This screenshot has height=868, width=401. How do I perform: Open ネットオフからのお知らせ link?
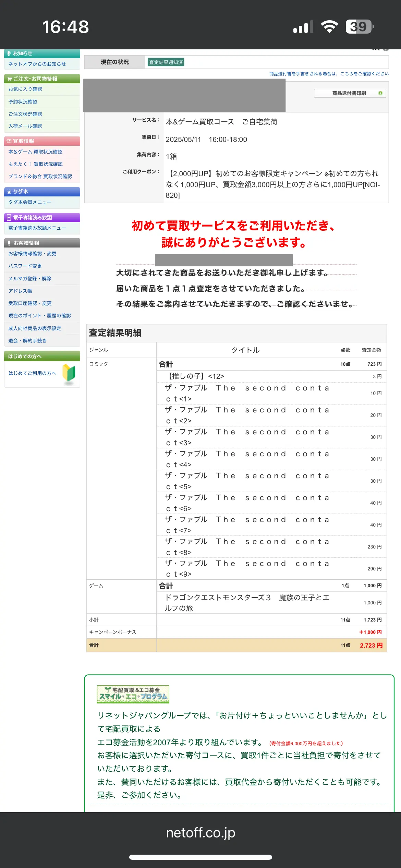(x=37, y=64)
